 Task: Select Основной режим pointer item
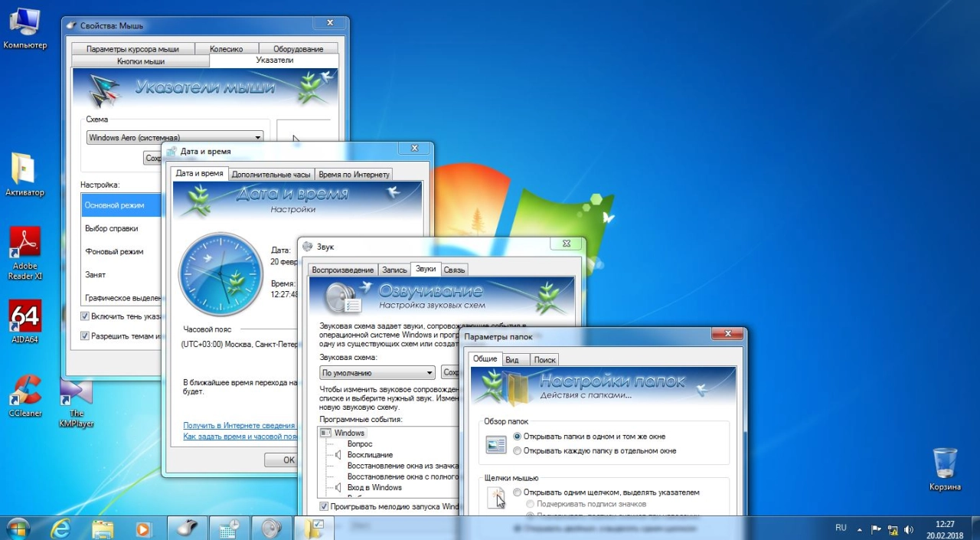click(121, 205)
